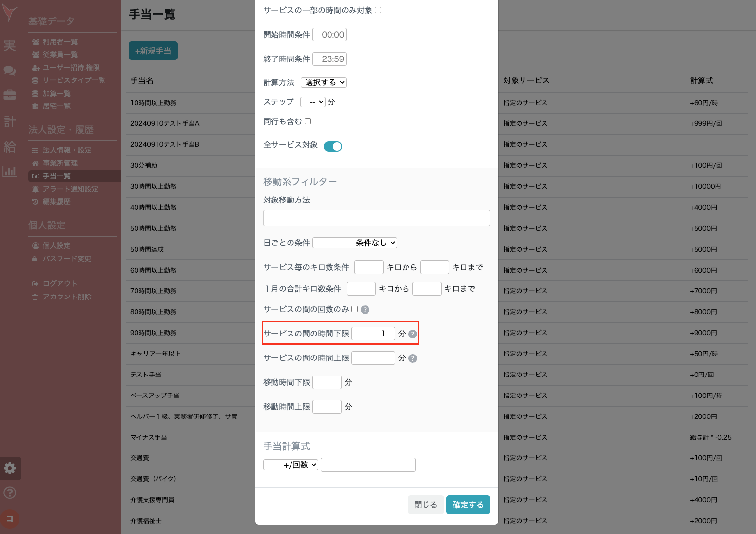The width and height of the screenshot is (756, 534).
Task: Disable the 全サービス対象 toggle
Action: [x=333, y=146]
